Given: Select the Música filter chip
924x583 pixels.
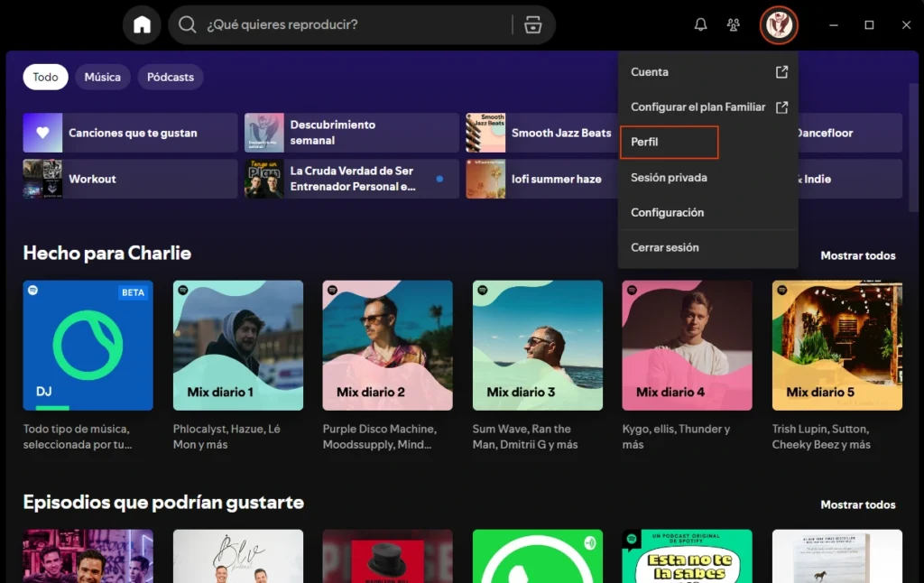Looking at the screenshot, I should pos(103,78).
